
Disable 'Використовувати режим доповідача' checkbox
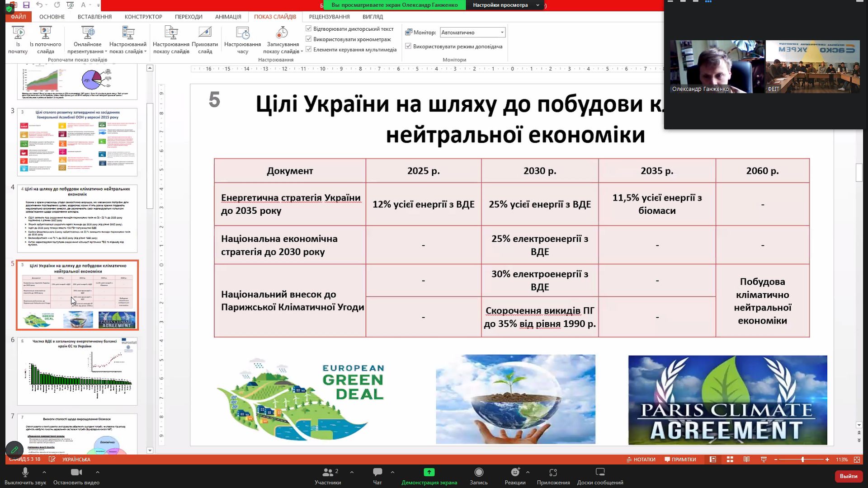coord(408,46)
